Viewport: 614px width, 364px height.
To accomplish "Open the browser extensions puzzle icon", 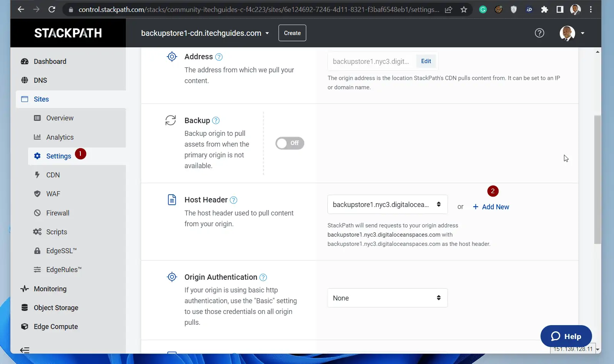I will tap(544, 10).
